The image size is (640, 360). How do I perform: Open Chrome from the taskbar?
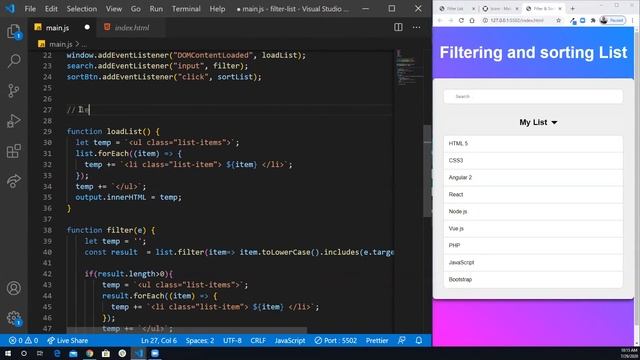(89, 353)
